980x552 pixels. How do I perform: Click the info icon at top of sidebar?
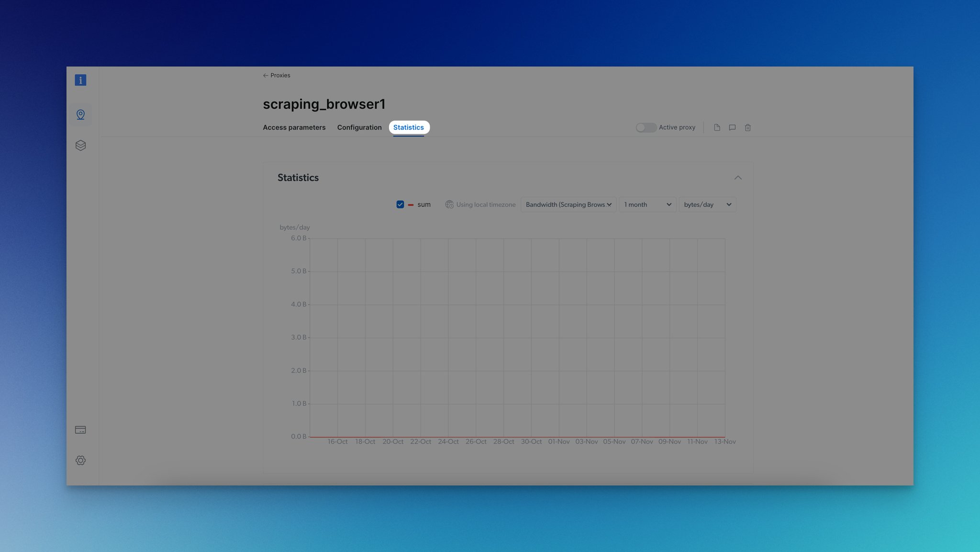(80, 79)
